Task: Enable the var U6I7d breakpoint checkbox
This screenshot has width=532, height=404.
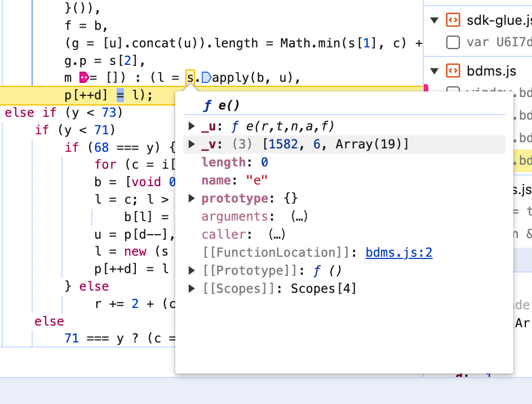Action: pos(452,42)
